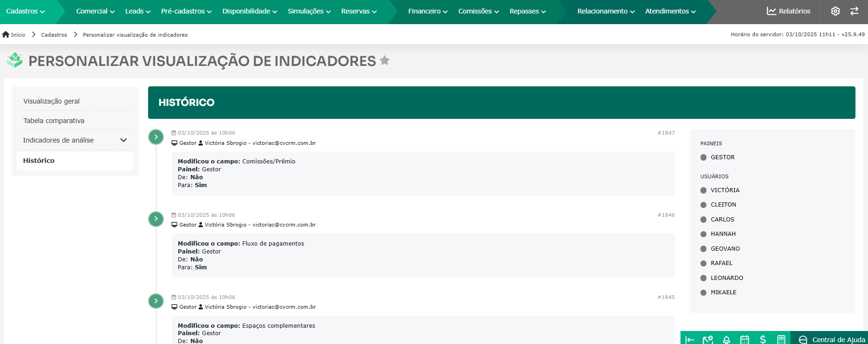Screen dimensions: 868x344
Task: Open the Repasses top menu
Action: [528, 11]
